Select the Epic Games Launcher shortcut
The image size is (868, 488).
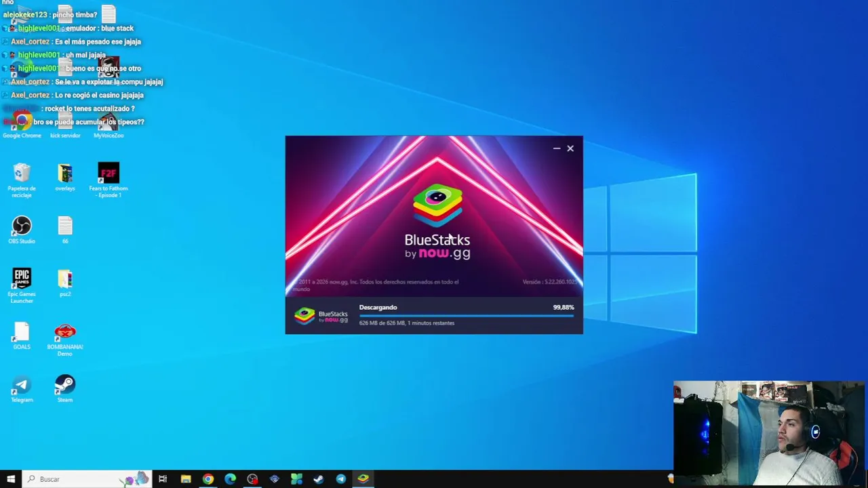coord(22,285)
